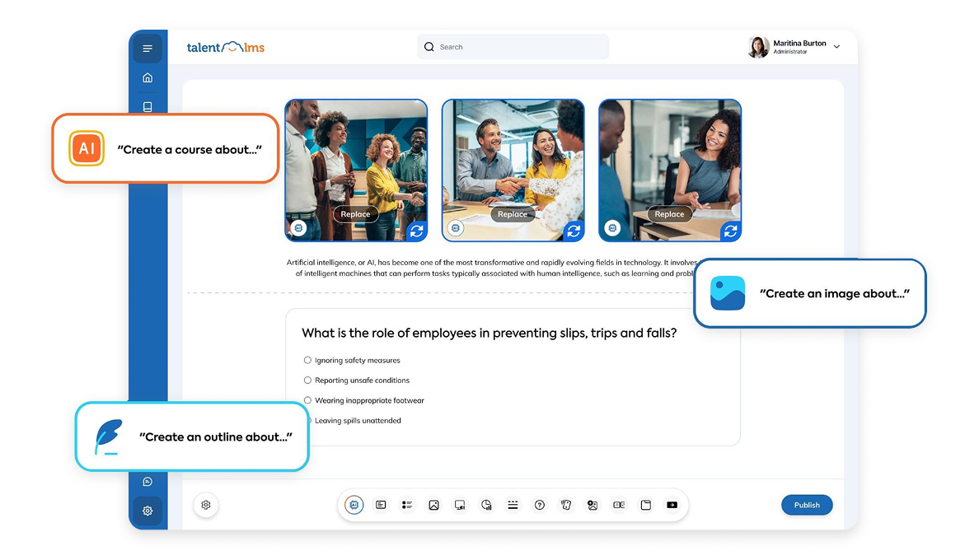Regenerate the first image with refresh icon
This screenshot has width=979, height=560.
point(417,231)
